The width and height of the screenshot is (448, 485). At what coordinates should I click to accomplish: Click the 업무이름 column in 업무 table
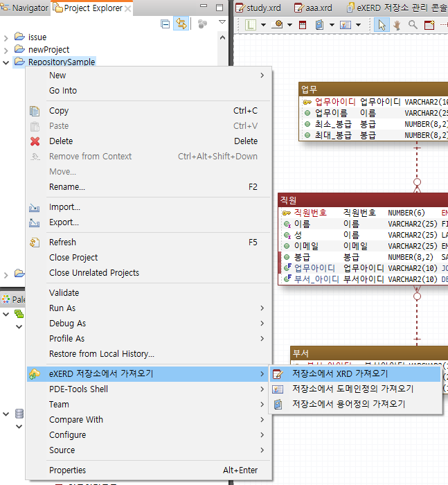375,113
